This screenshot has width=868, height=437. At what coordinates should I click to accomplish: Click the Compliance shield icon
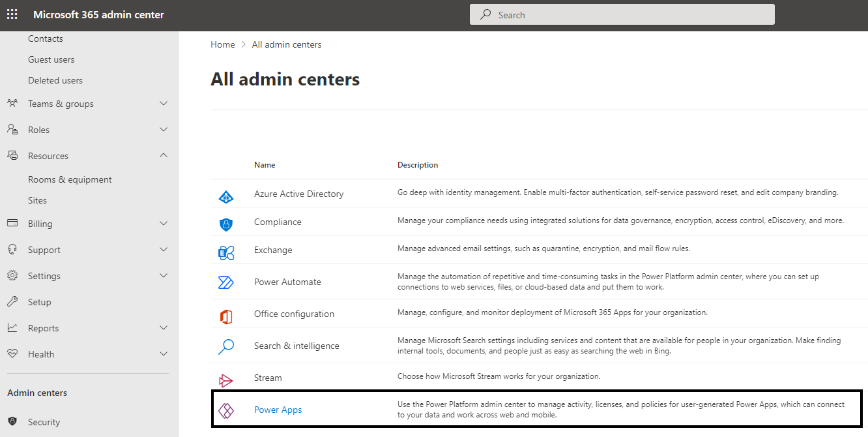pyautogui.click(x=226, y=222)
